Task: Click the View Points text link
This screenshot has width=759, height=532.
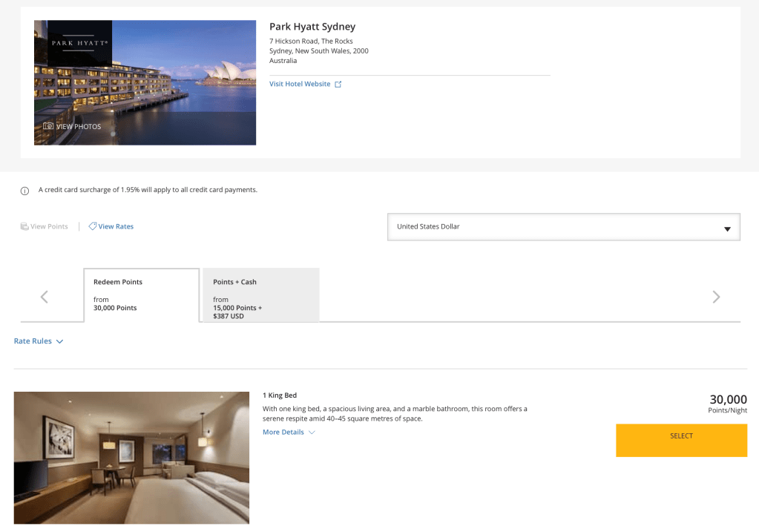Action: pos(49,226)
